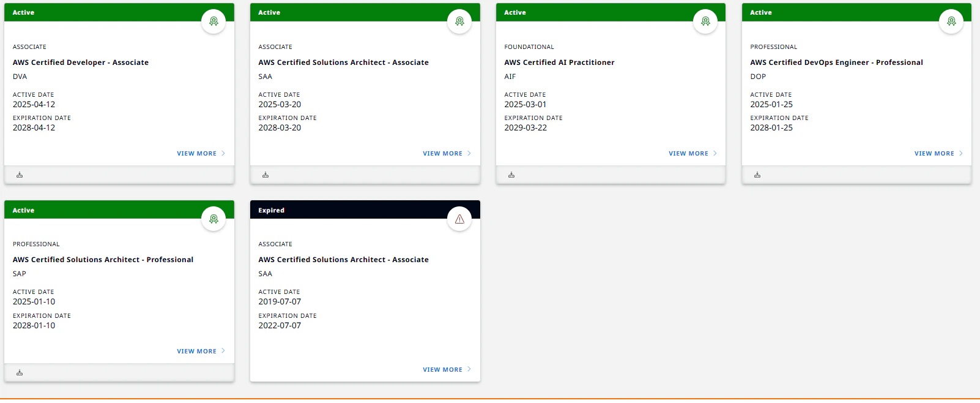Click the FOUNDATIONAL level label

529,47
